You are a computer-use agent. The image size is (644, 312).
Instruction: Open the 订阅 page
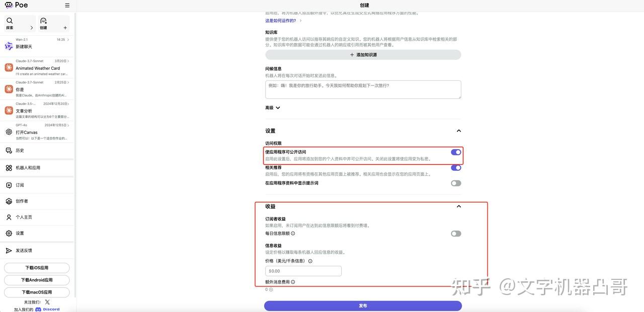click(19, 185)
